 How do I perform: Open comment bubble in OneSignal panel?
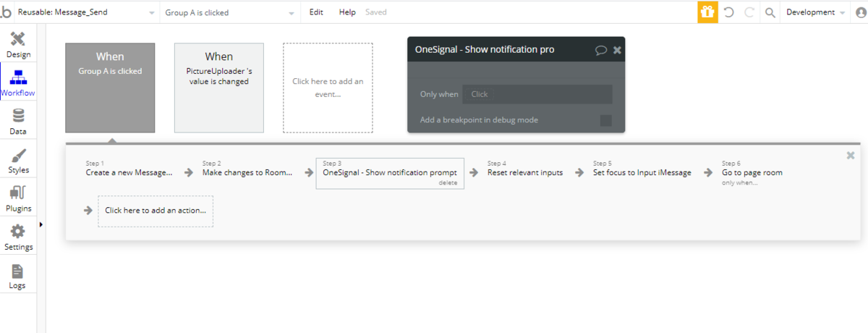click(x=600, y=50)
